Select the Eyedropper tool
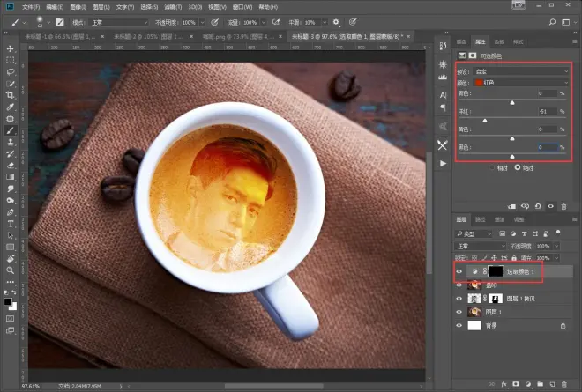This screenshot has width=582, height=392. click(x=10, y=107)
